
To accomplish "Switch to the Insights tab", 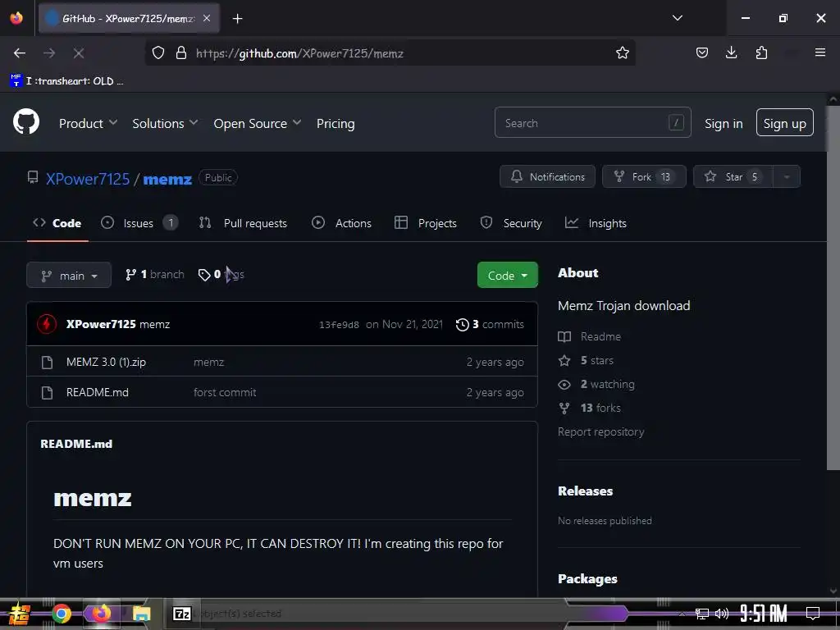I will (596, 223).
